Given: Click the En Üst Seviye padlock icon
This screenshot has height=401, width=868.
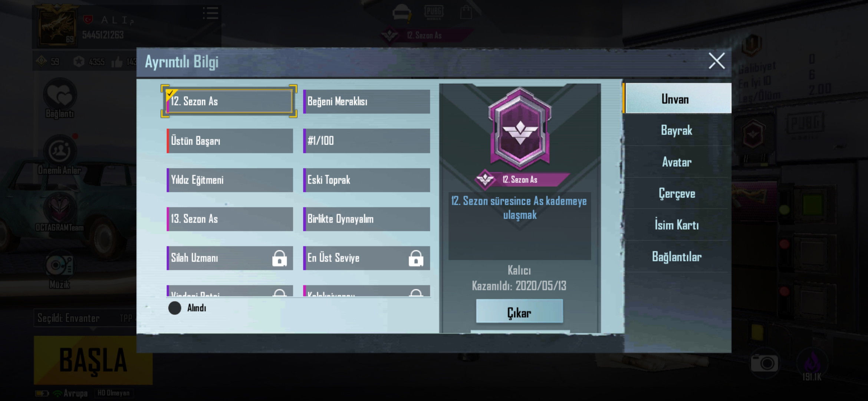Looking at the screenshot, I should pyautogui.click(x=416, y=258).
